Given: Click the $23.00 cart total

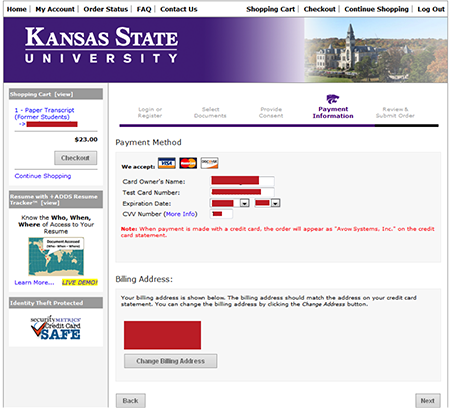Looking at the screenshot, I should 86,139.
